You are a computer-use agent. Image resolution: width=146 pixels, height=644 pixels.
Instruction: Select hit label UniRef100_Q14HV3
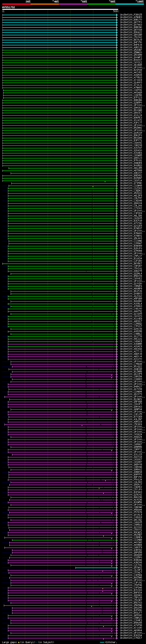coord(131,82)
